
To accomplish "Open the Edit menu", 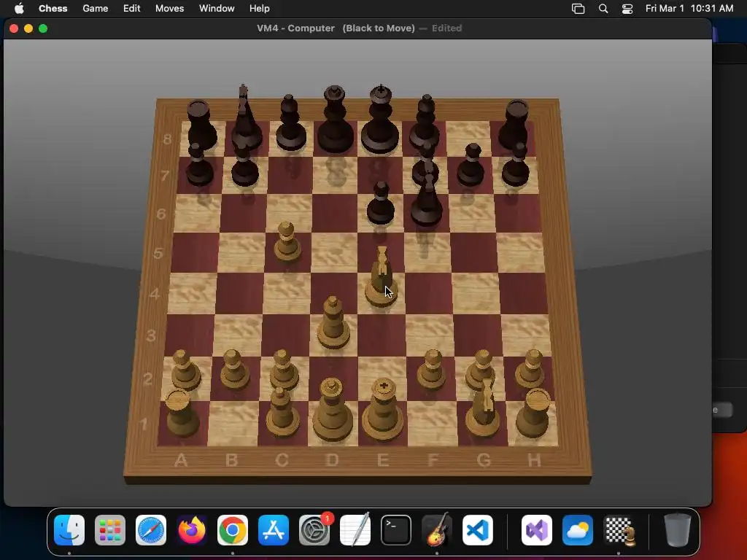I will coord(131,9).
